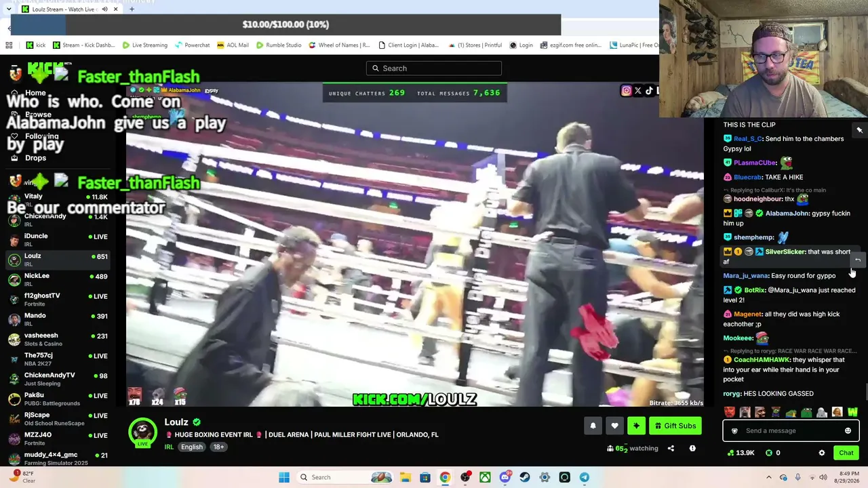Image resolution: width=868 pixels, height=488 pixels.
Task: Click the green sparkle subscribe button
Action: 636,426
